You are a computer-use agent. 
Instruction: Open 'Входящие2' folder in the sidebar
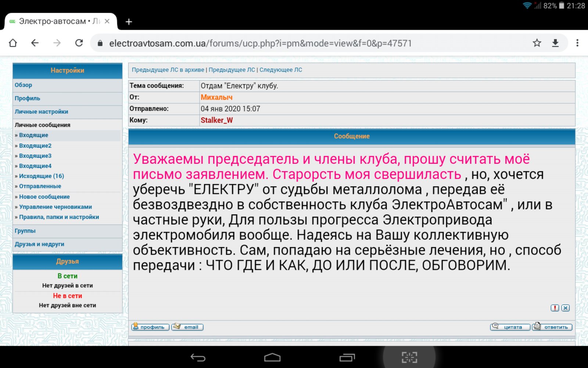point(35,146)
